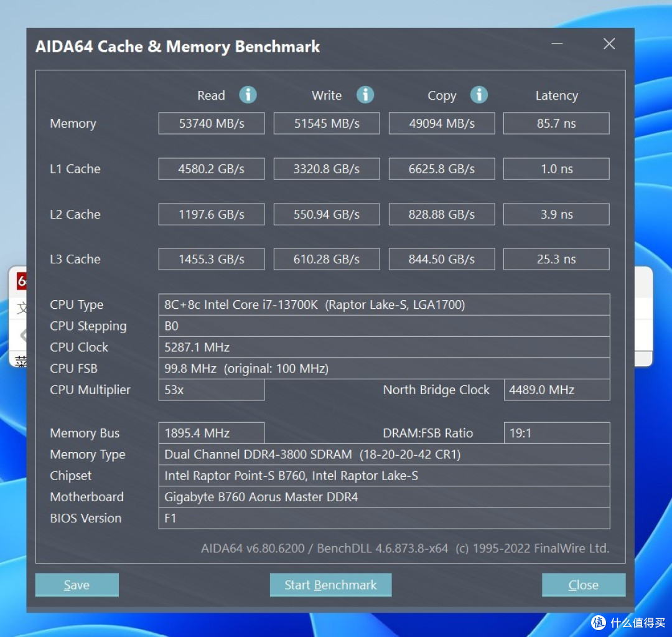Screen dimensions: 672x637
Task: Click L3 Cache write 610.28 GB/s
Action: click(x=327, y=259)
